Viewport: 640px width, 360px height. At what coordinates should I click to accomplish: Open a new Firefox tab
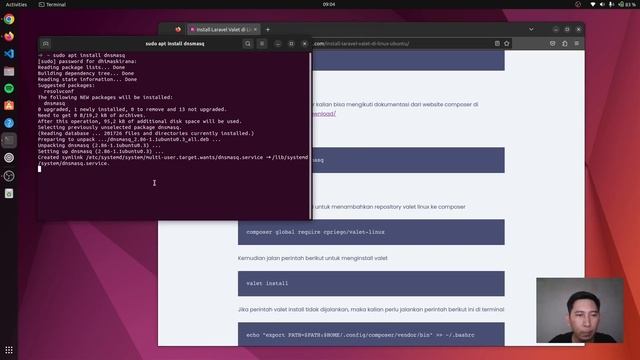(x=268, y=29)
